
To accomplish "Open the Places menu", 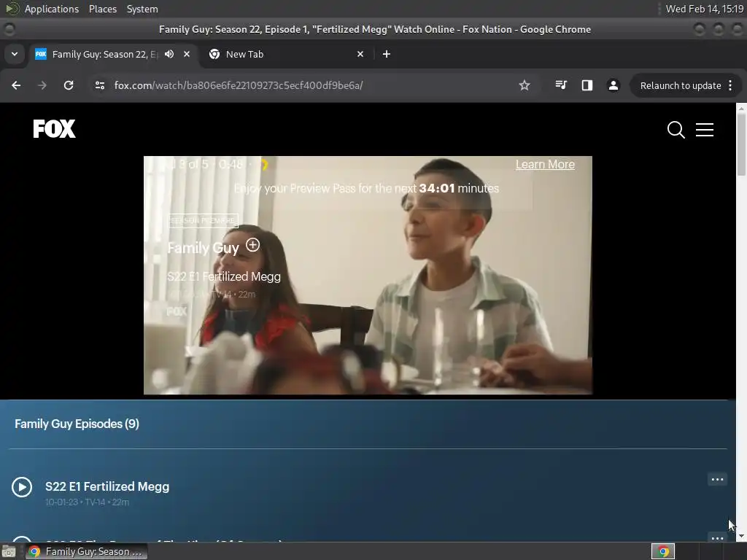I will (102, 9).
